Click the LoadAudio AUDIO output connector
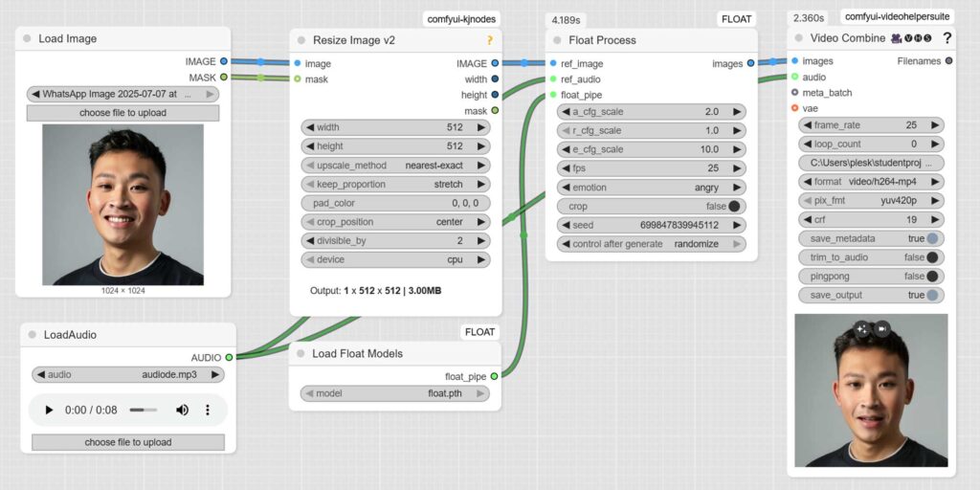This screenshot has height=490, width=980. (x=228, y=357)
